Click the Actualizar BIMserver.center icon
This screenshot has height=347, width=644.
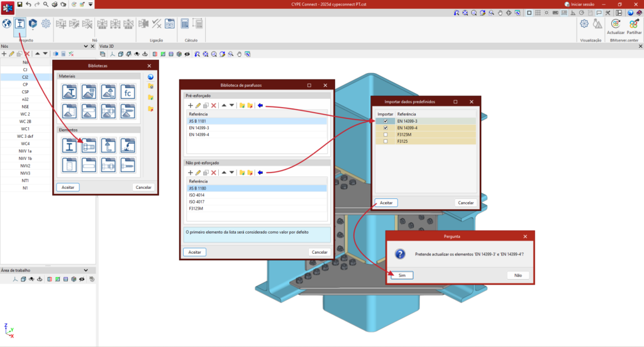615,26
